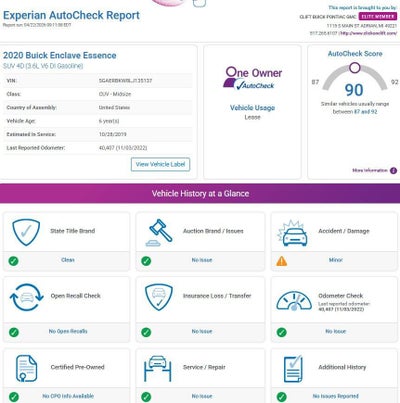
Task: Click the Auction Brand gavel icon
Action: [x=159, y=232]
